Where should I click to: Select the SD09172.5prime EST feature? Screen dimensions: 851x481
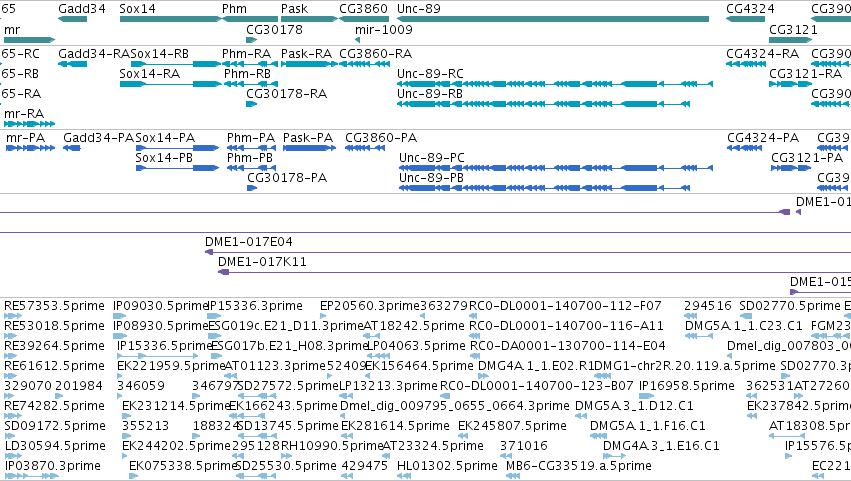click(11, 436)
